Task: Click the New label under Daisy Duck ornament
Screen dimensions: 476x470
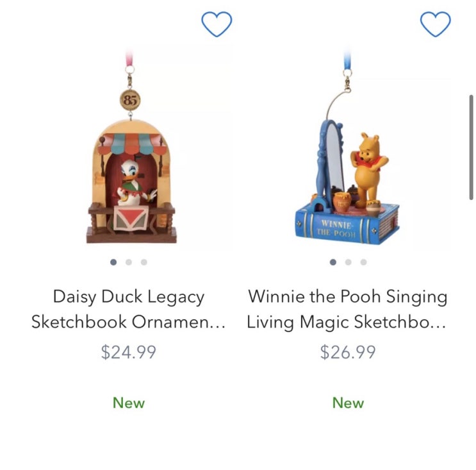Action: (129, 403)
